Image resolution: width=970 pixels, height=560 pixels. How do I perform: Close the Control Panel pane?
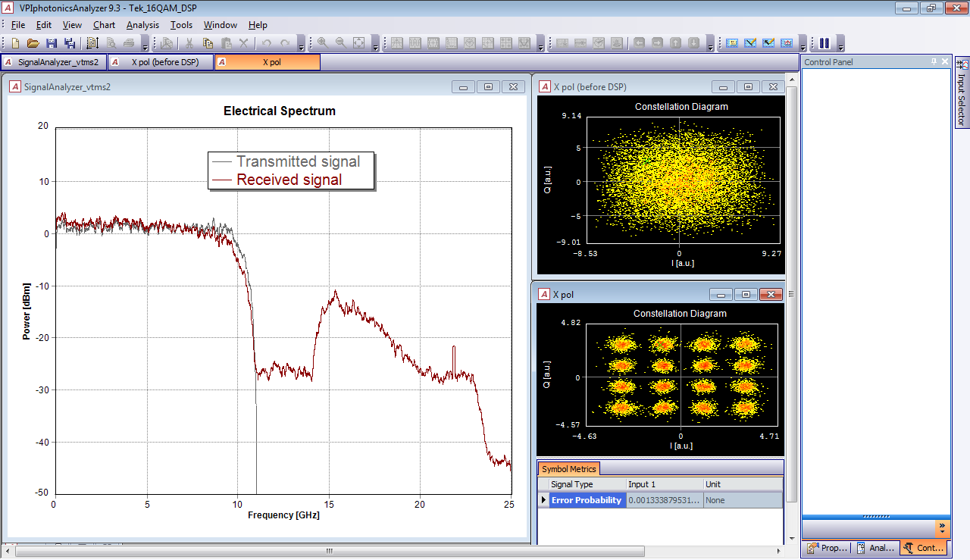coord(944,61)
